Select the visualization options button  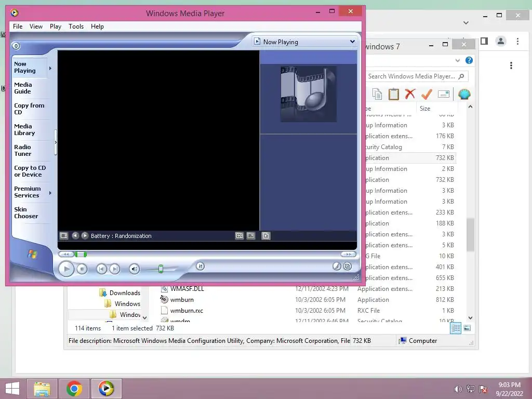[64, 235]
